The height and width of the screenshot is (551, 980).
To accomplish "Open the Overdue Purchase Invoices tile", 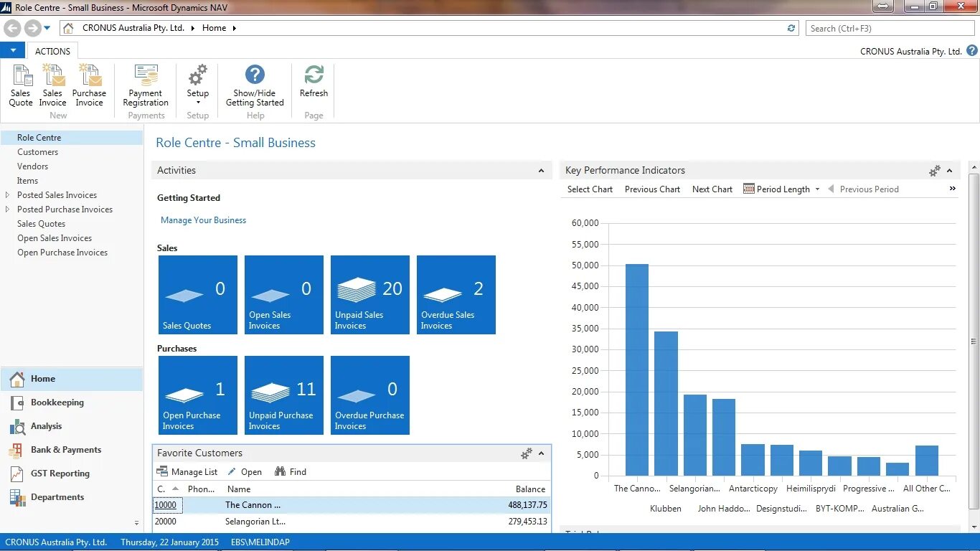I will pyautogui.click(x=369, y=395).
